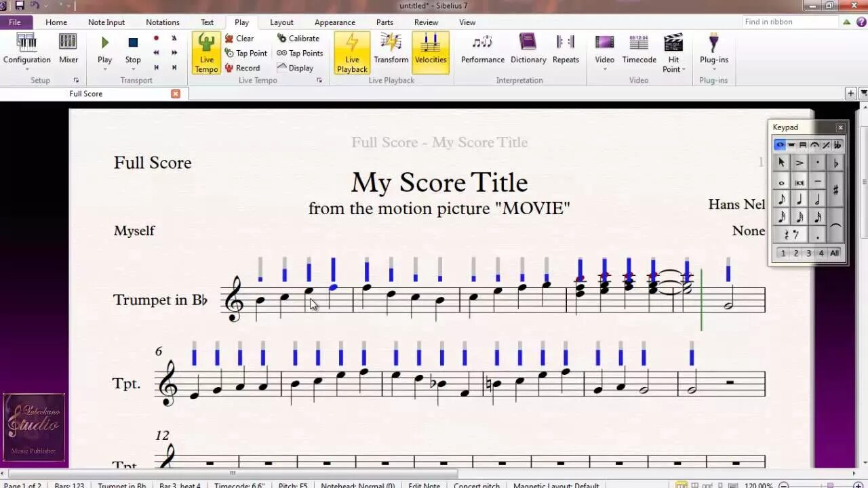Click the Tap Point button
868x488 pixels.
pyautogui.click(x=245, y=54)
